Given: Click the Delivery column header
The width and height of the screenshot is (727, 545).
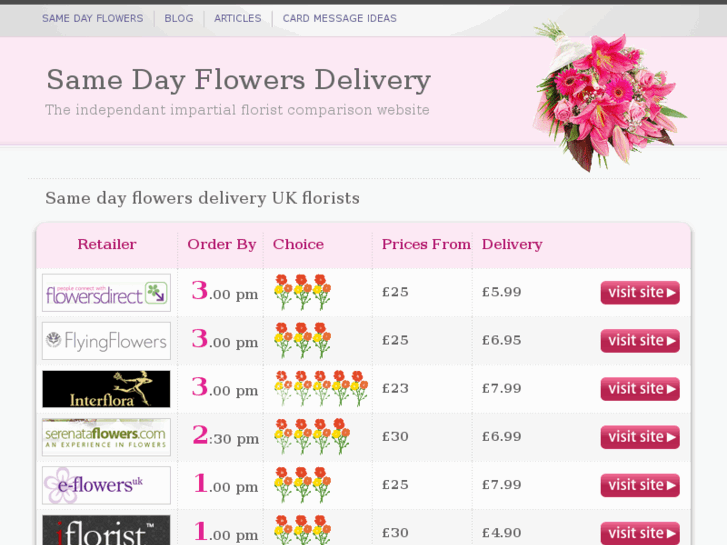Looking at the screenshot, I should click(x=512, y=244).
